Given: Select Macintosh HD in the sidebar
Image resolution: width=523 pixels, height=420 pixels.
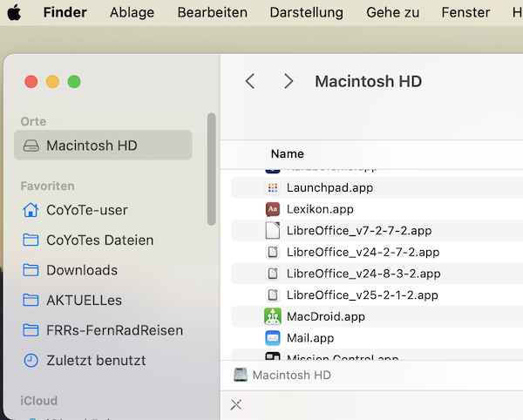Looking at the screenshot, I should coord(103,146).
